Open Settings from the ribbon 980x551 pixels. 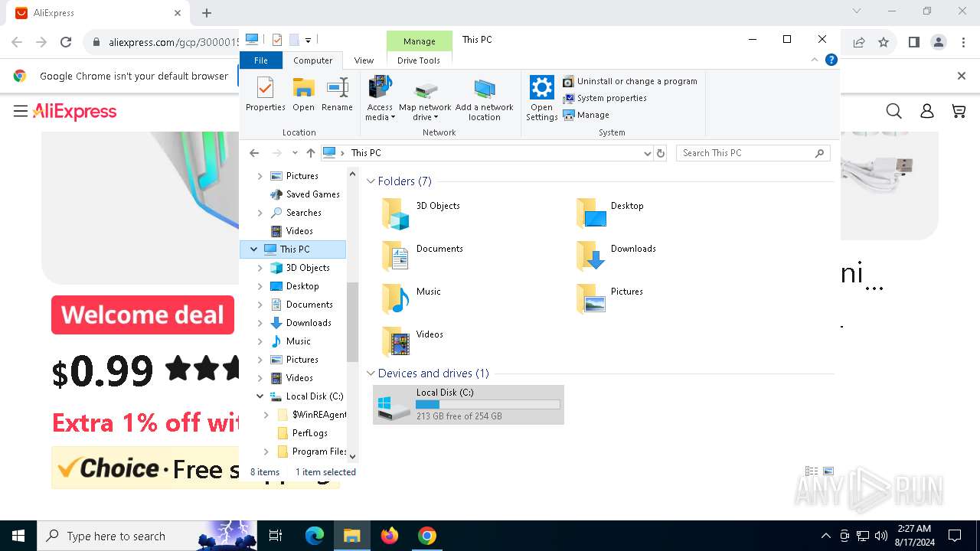click(541, 98)
